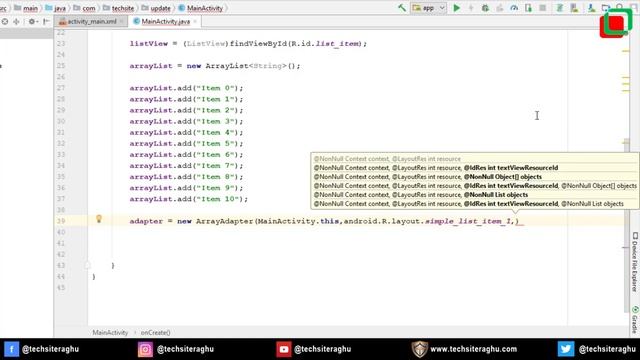Viewport: 640px width, 360px height.
Task: Click the YouTube icon in bottom banner
Action: pyautogui.click(x=283, y=349)
